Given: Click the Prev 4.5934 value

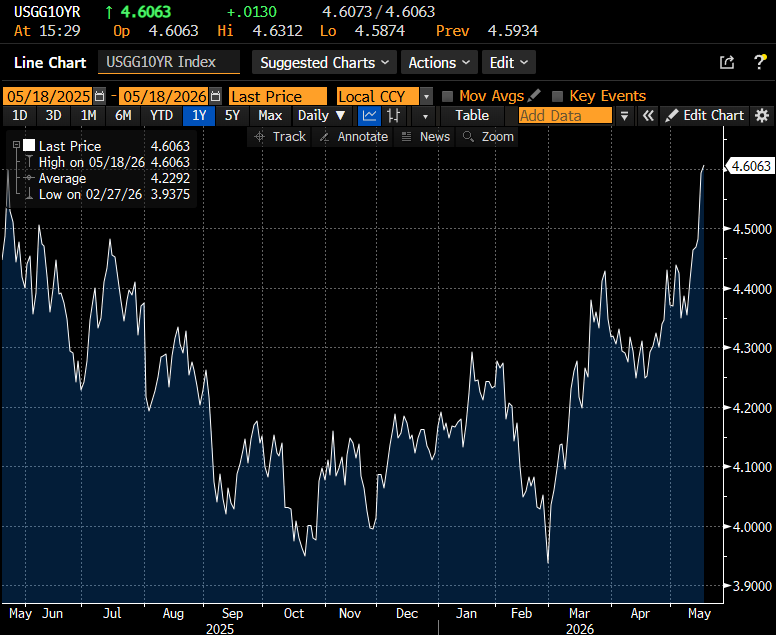Looking at the screenshot, I should [x=513, y=31].
